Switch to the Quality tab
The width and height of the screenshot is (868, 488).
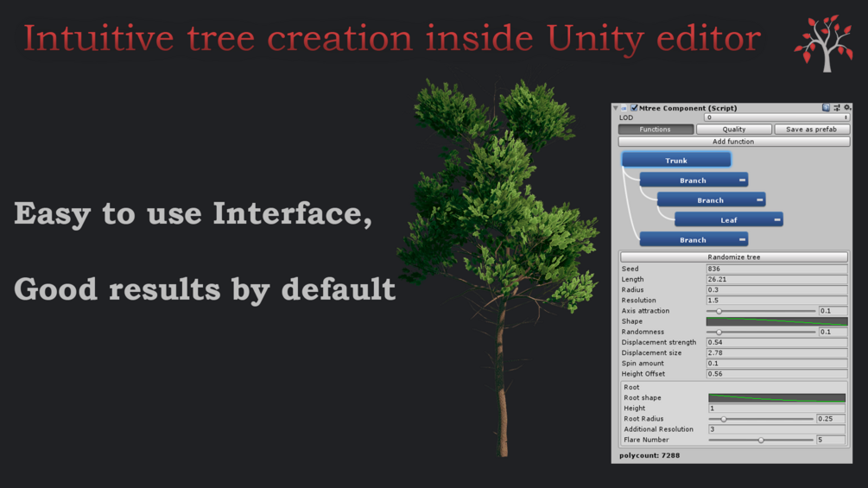(733, 129)
